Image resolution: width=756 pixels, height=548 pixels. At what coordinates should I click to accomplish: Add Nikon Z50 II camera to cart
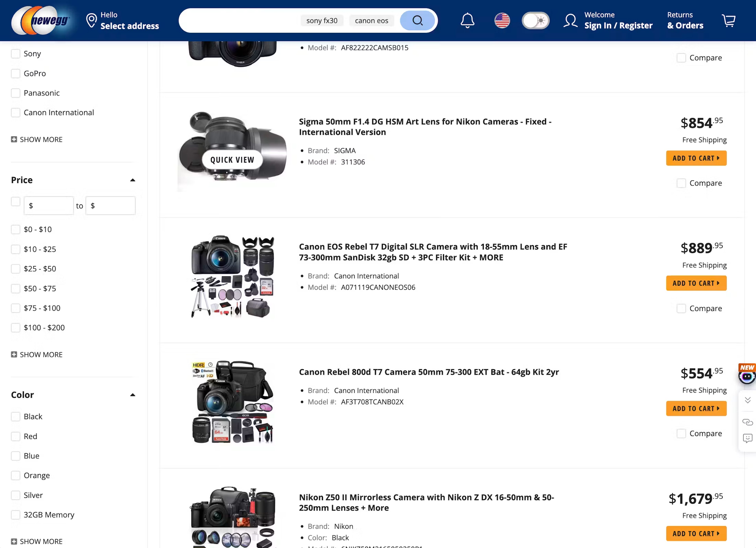pyautogui.click(x=696, y=534)
